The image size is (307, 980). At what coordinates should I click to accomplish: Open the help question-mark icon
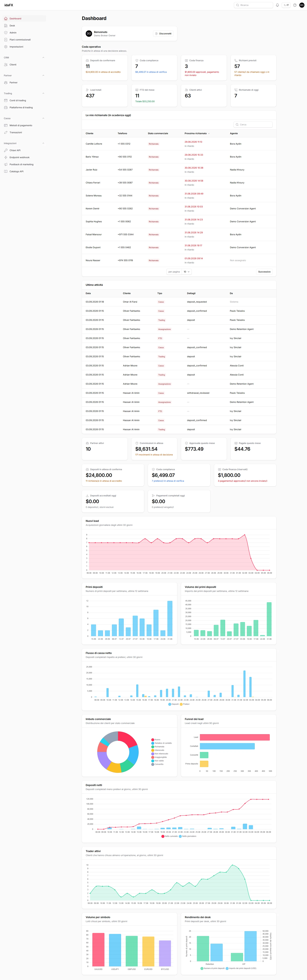pyautogui.click(x=295, y=5)
